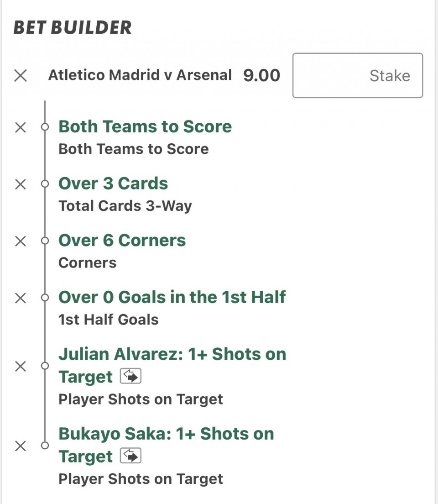Screen dimensions: 438x504
Task: Click swap icon beside Bukayo Saka selection
Action: coord(130,456)
